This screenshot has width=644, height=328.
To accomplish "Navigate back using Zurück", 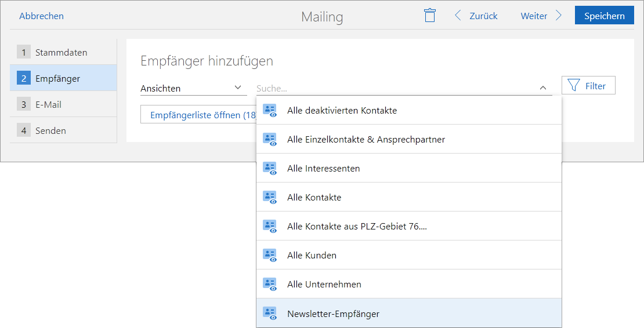I will tap(476, 16).
